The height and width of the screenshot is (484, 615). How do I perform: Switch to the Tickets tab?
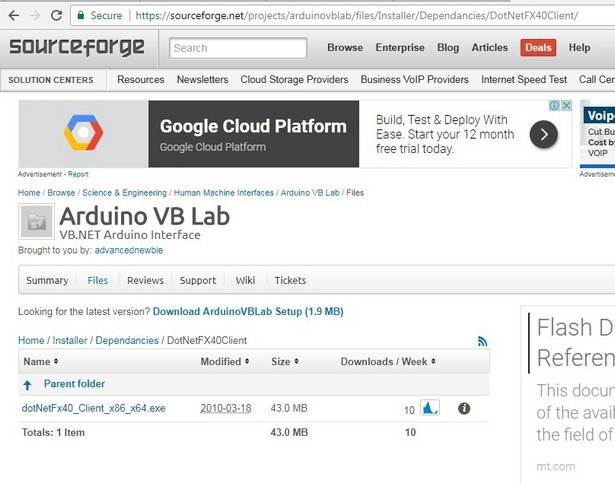click(290, 280)
